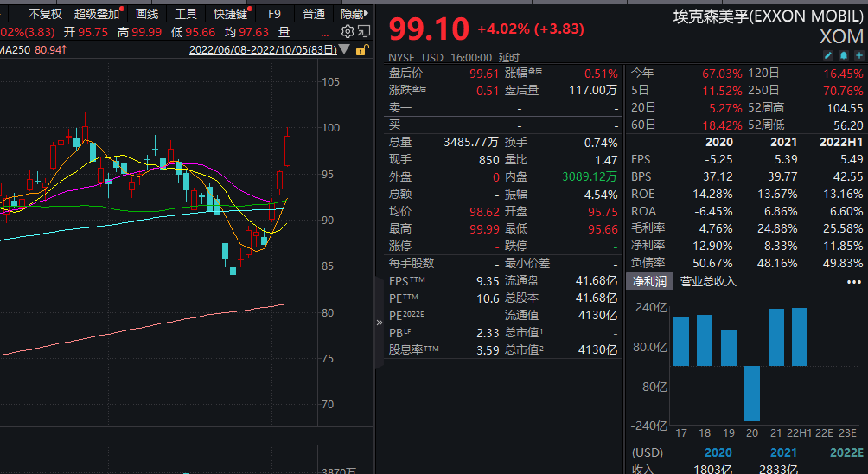This screenshot has width=868, height=474.
Task: Click the ROE value 13.16%
Action: 843,194
